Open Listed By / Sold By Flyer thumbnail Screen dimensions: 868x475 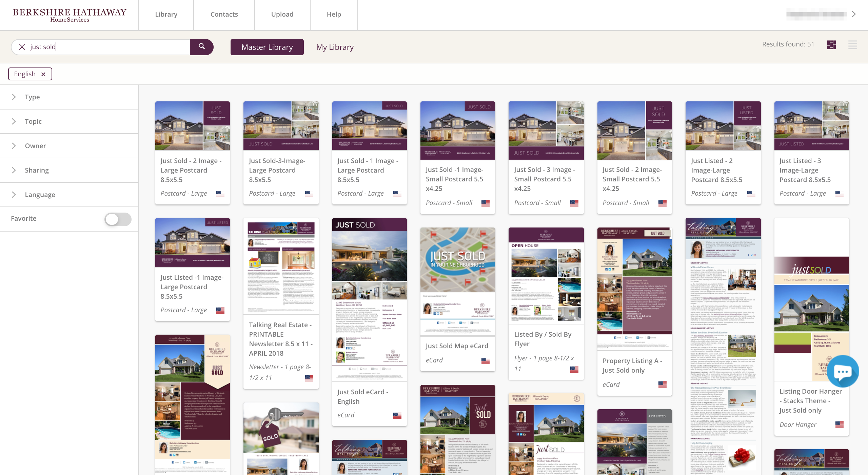546,275
